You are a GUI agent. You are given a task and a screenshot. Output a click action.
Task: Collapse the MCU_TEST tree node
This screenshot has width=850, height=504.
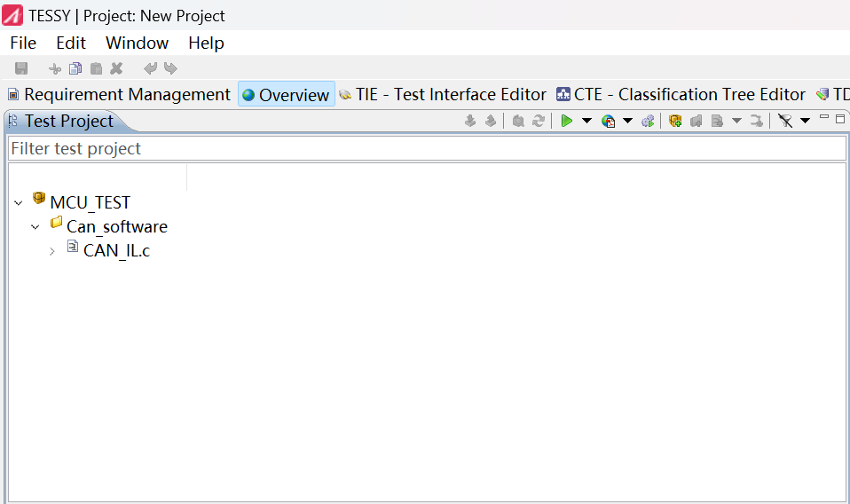19,203
